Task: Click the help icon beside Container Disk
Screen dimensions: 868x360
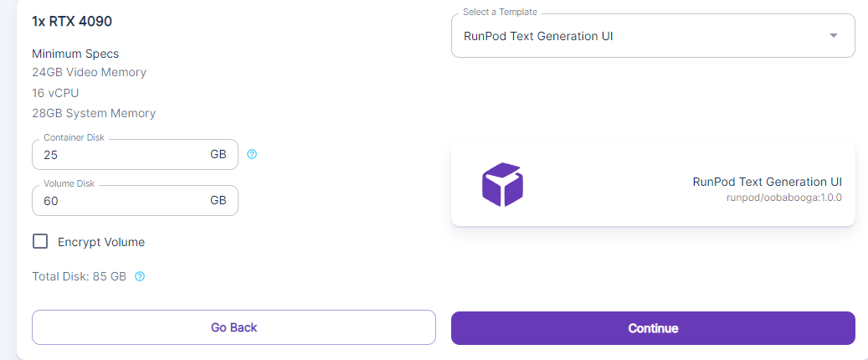Action: [252, 154]
